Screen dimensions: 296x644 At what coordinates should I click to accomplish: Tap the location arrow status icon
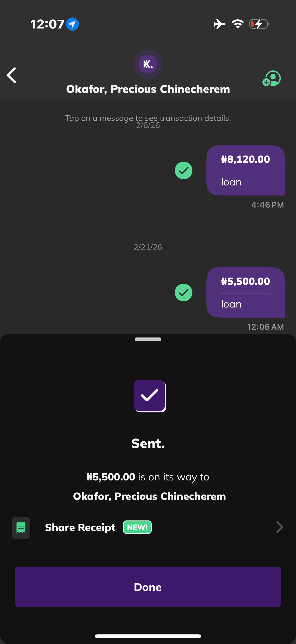(x=72, y=24)
